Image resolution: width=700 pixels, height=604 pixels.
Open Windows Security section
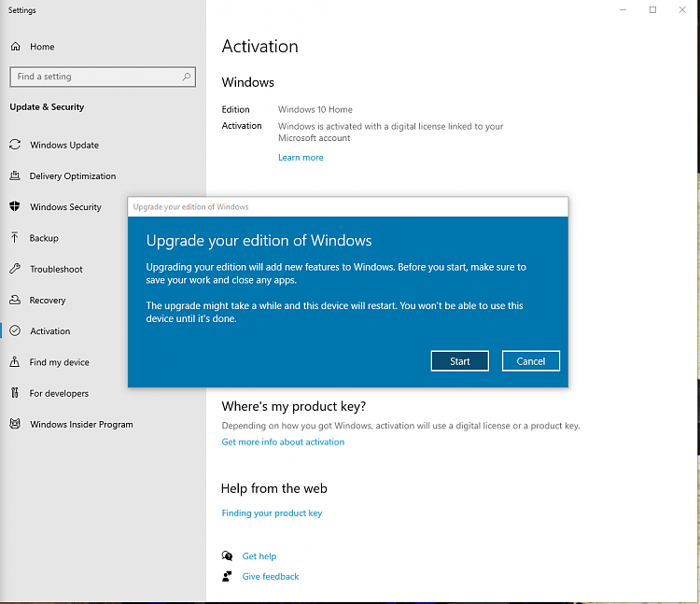tap(65, 207)
